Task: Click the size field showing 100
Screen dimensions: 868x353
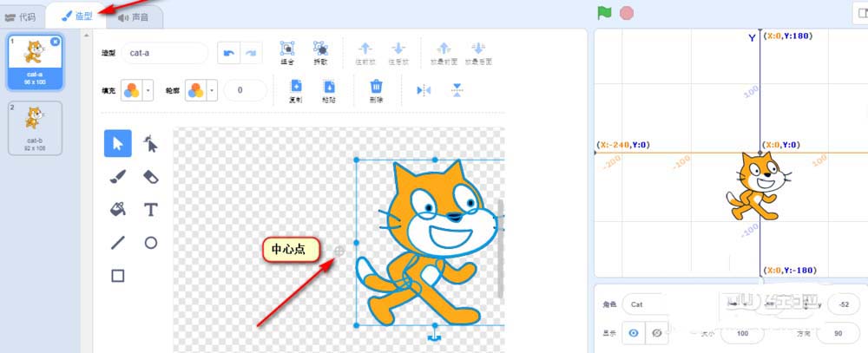Action: (743, 334)
